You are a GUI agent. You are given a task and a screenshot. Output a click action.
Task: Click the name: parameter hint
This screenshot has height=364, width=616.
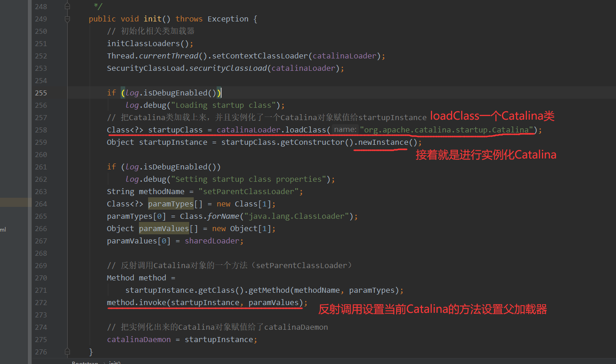345,130
